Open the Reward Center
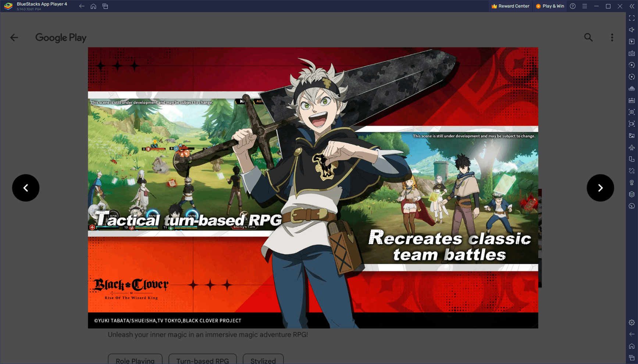 (510, 6)
